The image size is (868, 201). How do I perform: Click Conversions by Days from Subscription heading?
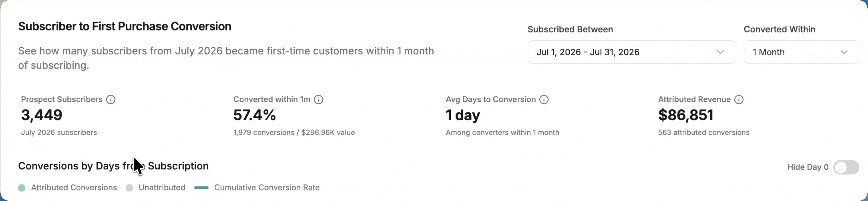[x=113, y=166]
